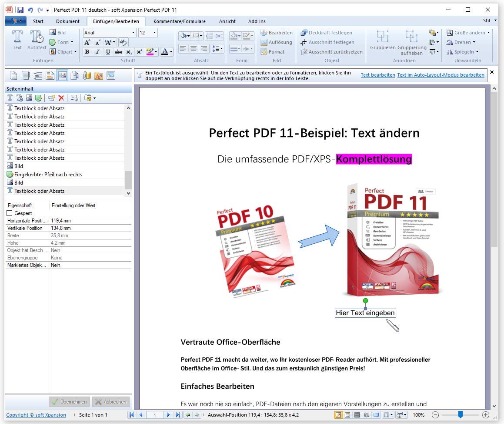Click the zoom slider handle

(460, 415)
